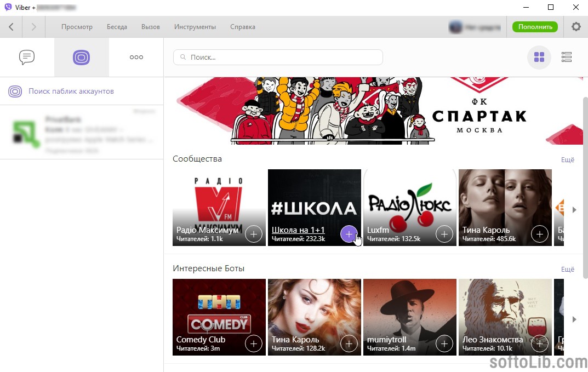Open the Тина Кароль bot card
This screenshot has width=588, height=372.
tap(315, 317)
